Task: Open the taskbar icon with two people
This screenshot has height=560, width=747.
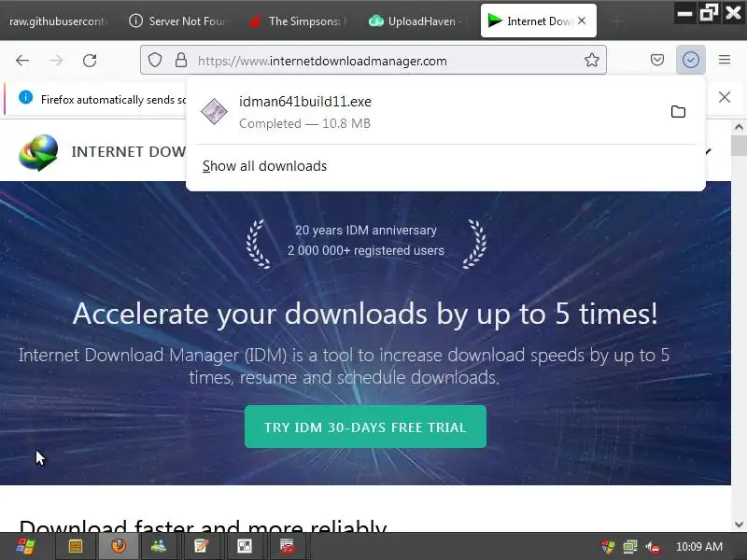Action: coord(159,546)
